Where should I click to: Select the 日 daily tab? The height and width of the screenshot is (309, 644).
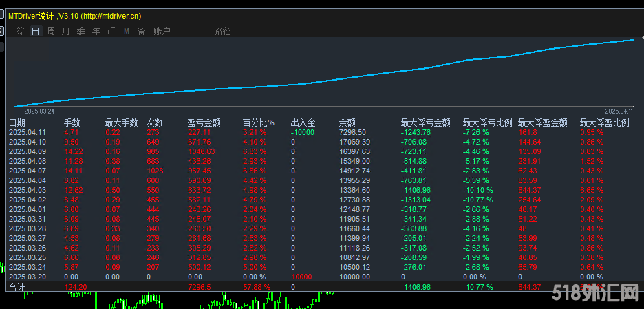[x=36, y=31]
